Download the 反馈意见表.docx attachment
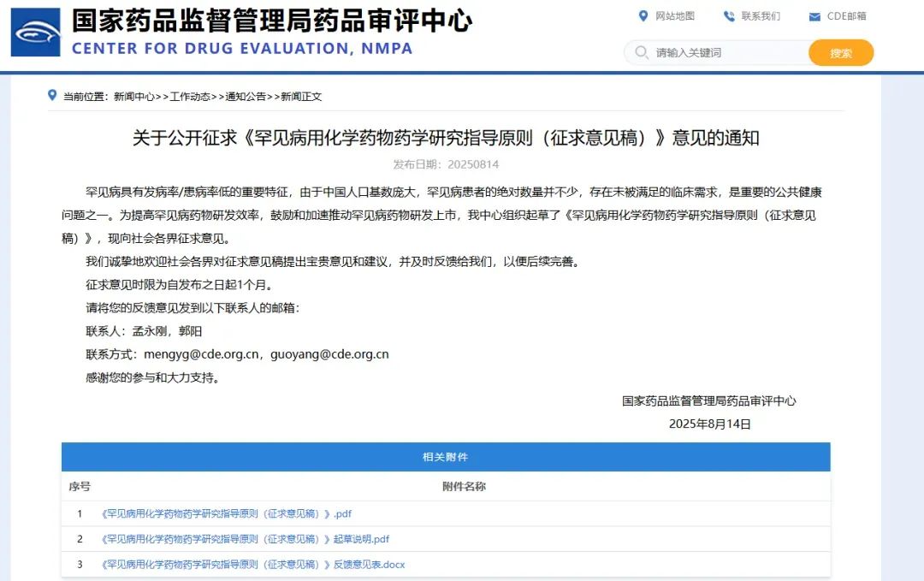This screenshot has width=924, height=581. [x=252, y=565]
